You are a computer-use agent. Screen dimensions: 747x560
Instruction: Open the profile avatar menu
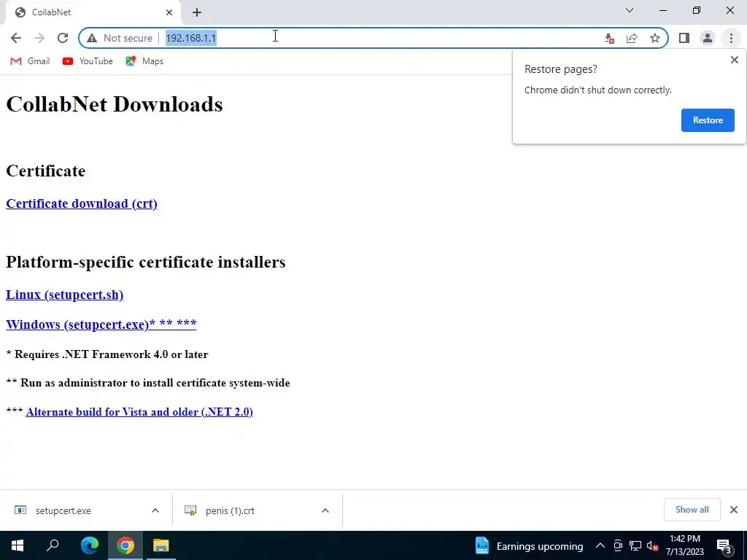click(708, 38)
